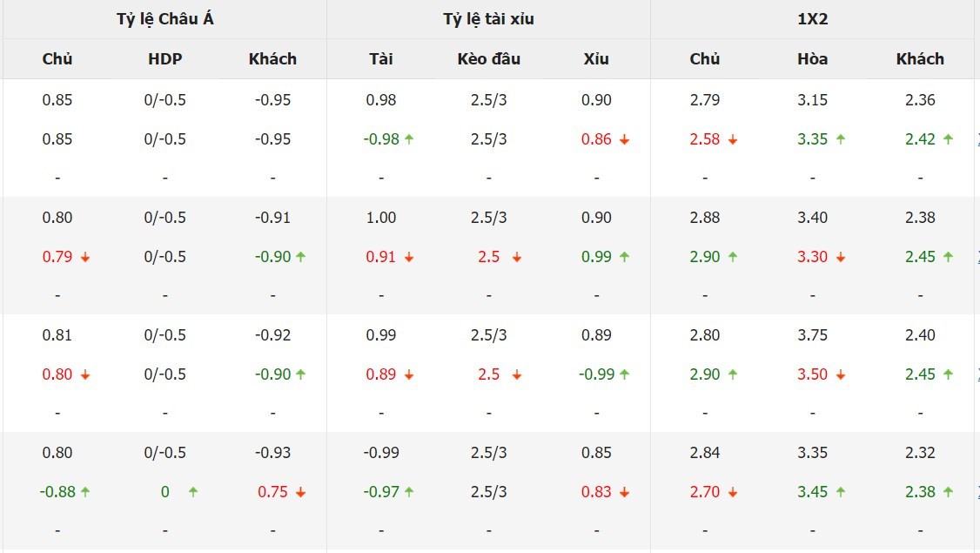
Task: Click the green 0 handicap value
Action: point(165,492)
